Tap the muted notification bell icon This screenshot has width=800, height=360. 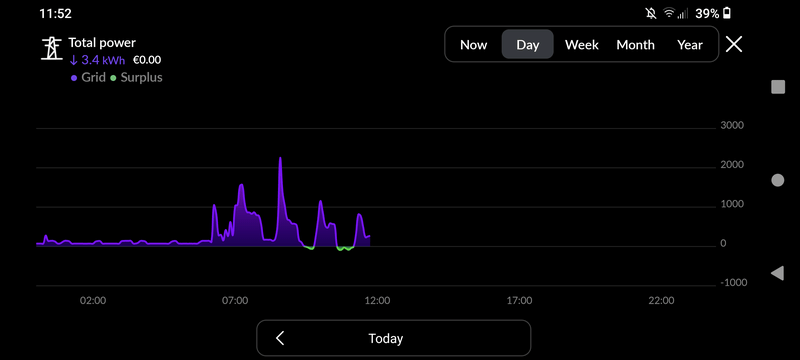click(651, 13)
